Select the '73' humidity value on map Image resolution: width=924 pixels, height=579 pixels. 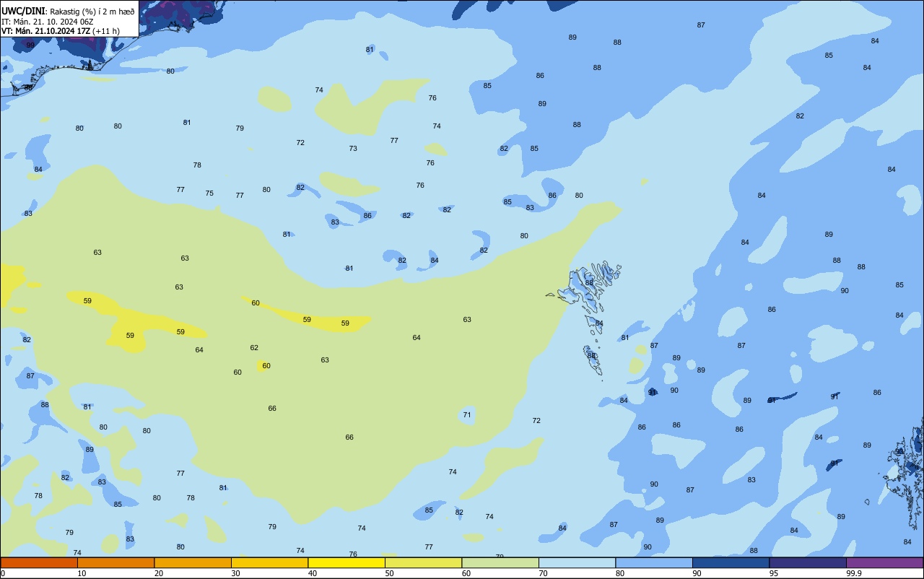click(x=353, y=149)
